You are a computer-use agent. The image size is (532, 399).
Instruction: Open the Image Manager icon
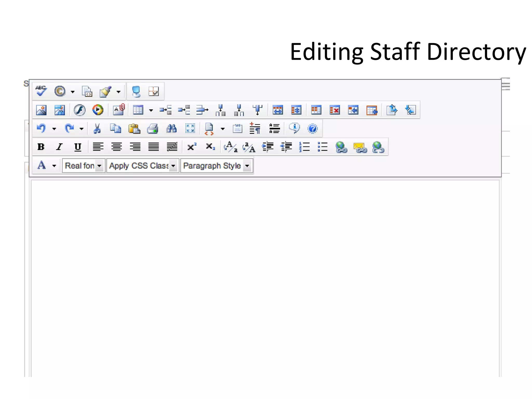[x=41, y=110]
